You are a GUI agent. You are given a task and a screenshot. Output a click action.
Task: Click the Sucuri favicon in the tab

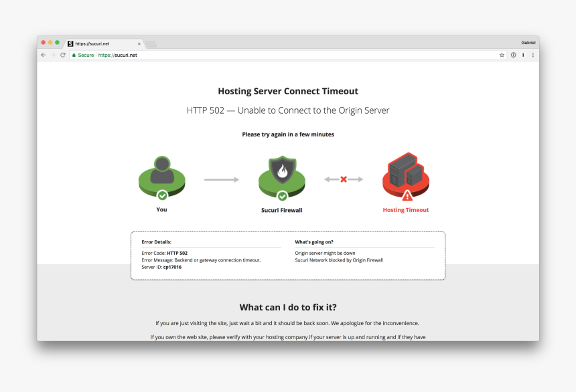pyautogui.click(x=70, y=43)
